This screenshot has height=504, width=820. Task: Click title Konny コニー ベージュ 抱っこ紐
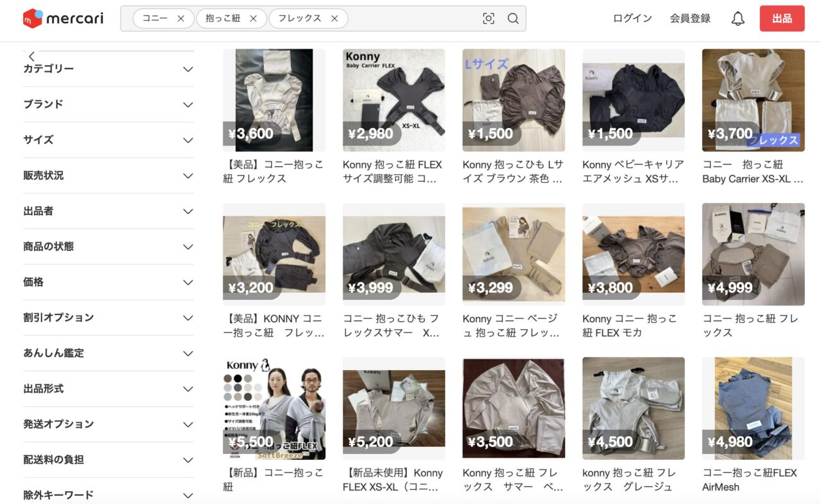point(511,325)
